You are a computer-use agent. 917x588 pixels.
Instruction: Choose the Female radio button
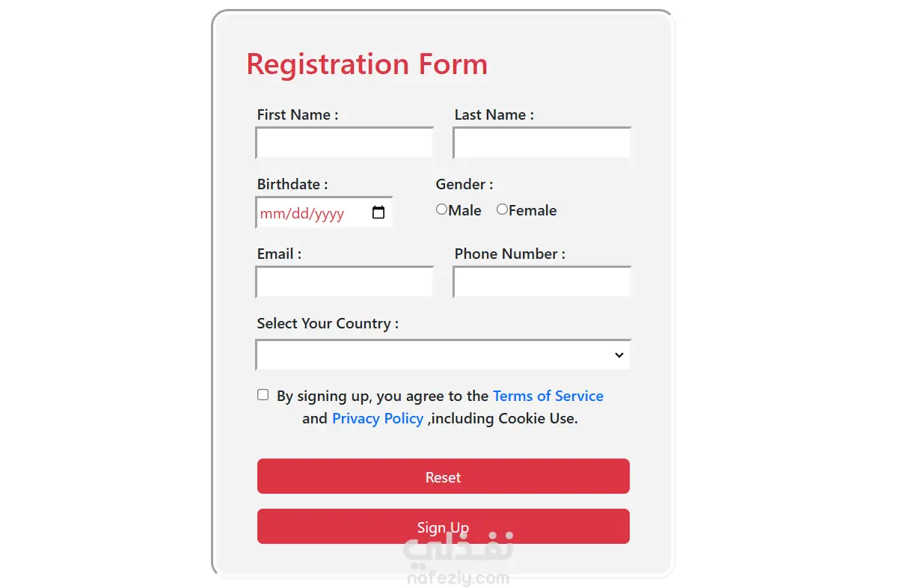pos(502,209)
